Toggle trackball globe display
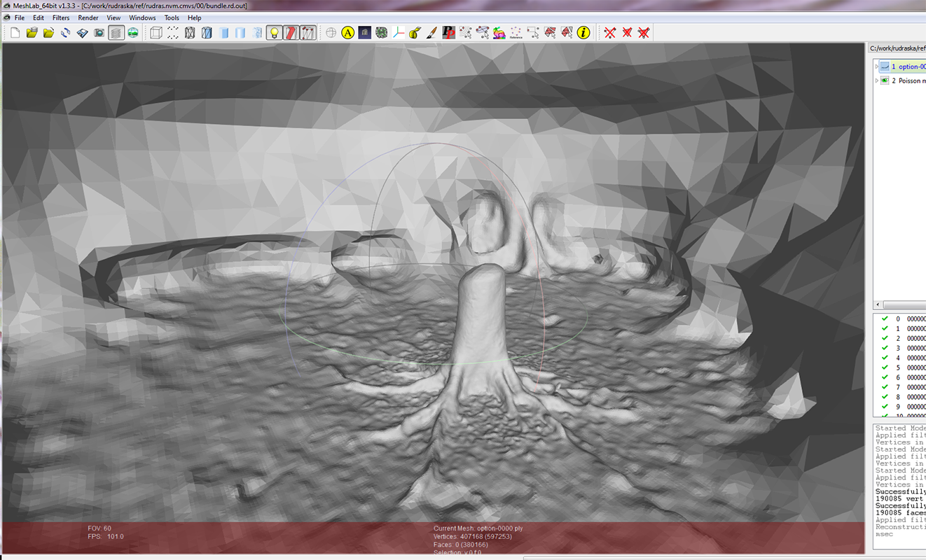 point(331,33)
